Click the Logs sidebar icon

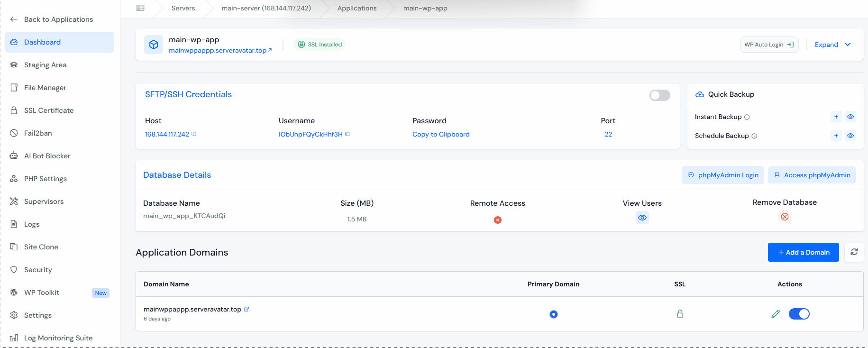point(14,224)
